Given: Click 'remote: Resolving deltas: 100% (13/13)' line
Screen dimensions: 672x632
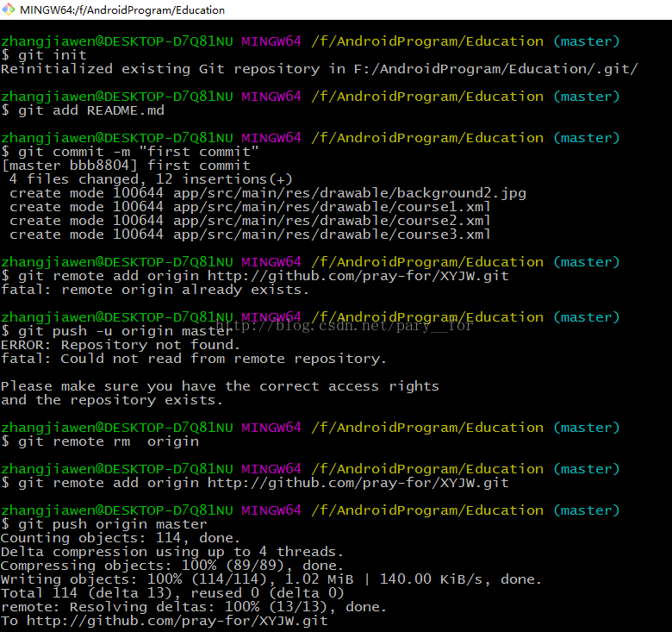Looking at the screenshot, I should click(194, 607).
